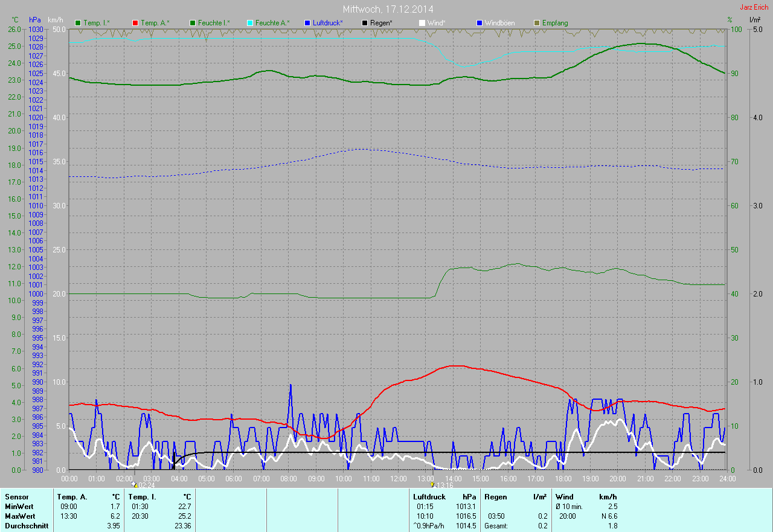Click the Temp. I. green legend square
This screenshot has width=773, height=532.
click(77, 23)
